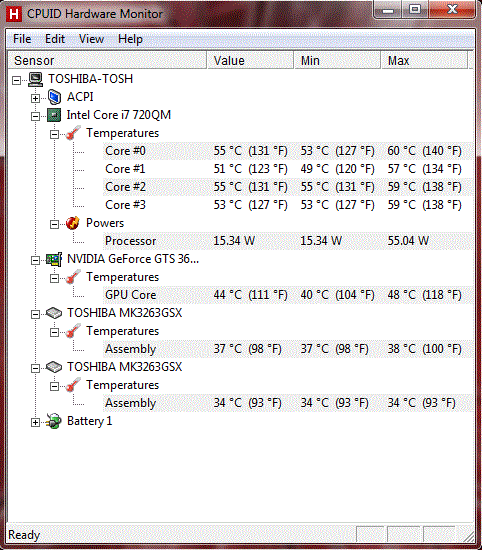The width and height of the screenshot is (482, 550).
Task: Select the Core #3 row
Action: pos(288,205)
